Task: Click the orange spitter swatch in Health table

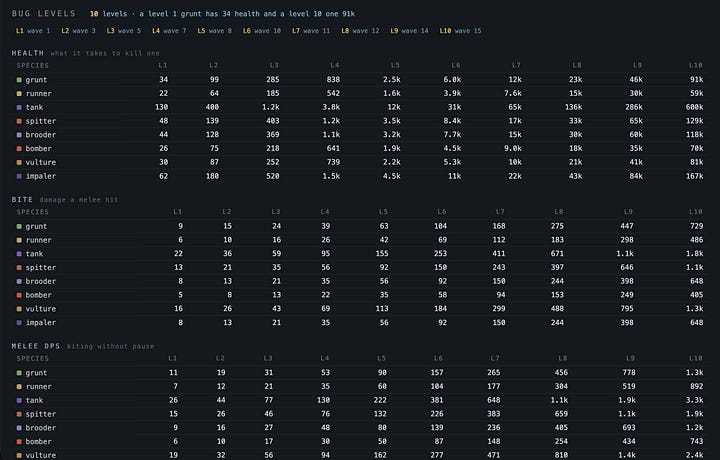Action: (19, 121)
